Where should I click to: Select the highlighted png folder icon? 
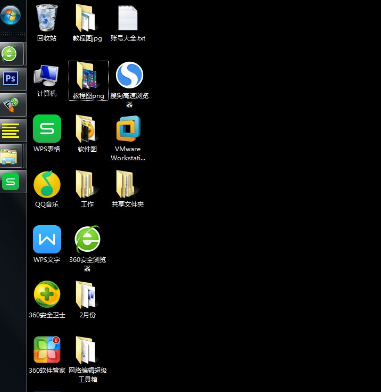click(88, 80)
